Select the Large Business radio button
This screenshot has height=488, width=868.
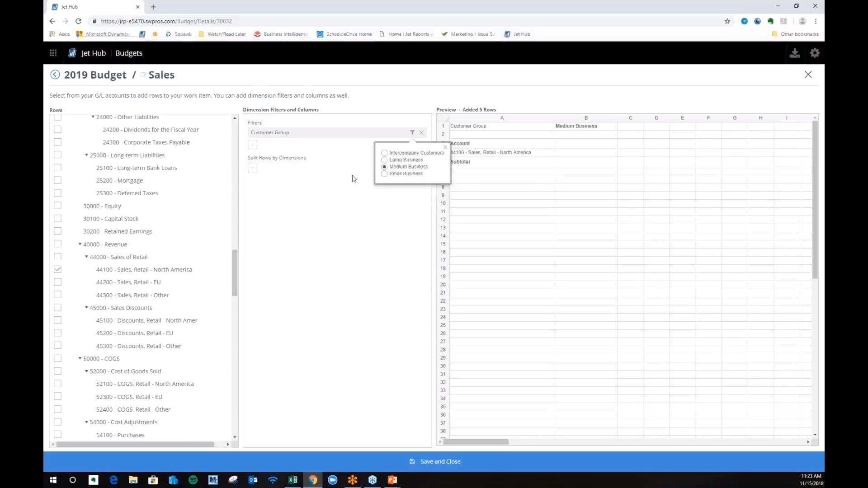[x=384, y=160]
